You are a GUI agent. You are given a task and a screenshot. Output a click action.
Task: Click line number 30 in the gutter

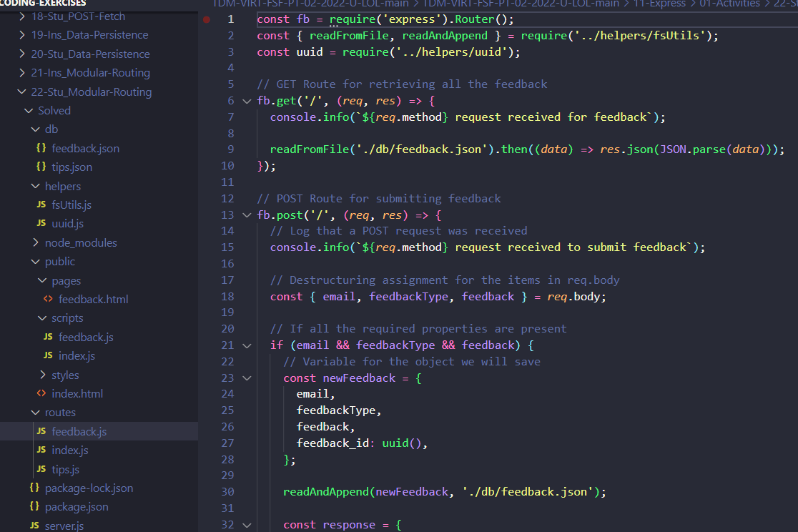[227, 492]
